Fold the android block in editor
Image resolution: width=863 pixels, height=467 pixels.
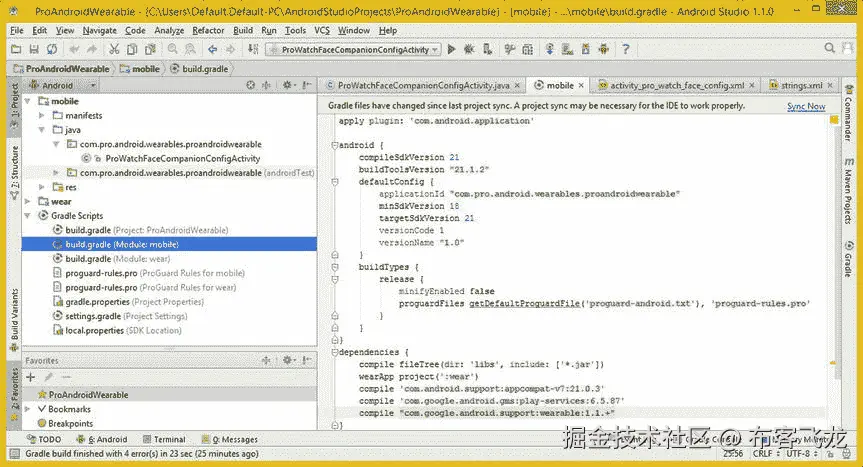pyautogui.click(x=335, y=145)
